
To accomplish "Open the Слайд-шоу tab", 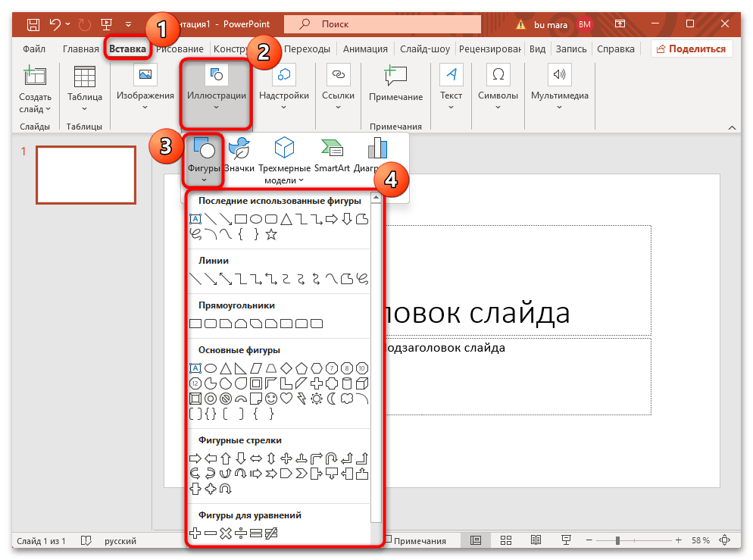I will [x=424, y=49].
